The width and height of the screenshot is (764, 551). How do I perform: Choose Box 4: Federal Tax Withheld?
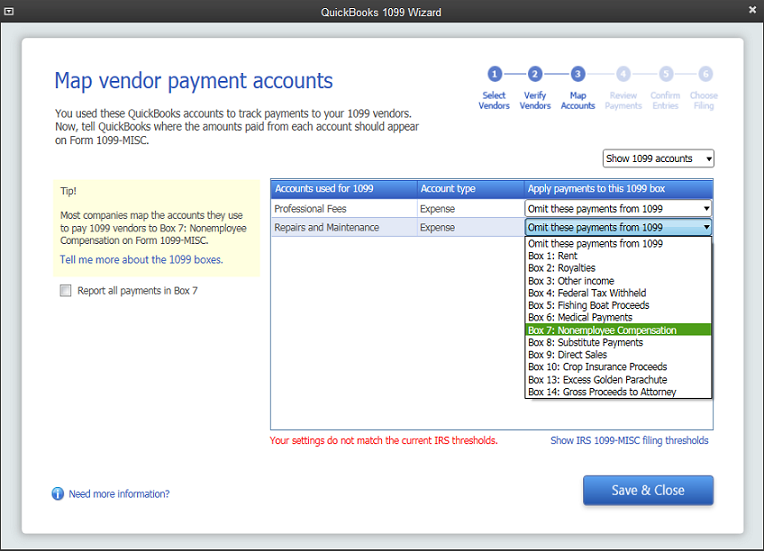coord(618,293)
